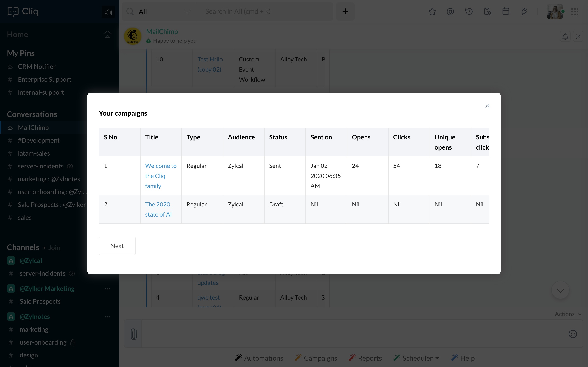Viewport: 588px width, 367px height.
Task: Click the Next button in campaigns dialog
Action: pos(117,246)
